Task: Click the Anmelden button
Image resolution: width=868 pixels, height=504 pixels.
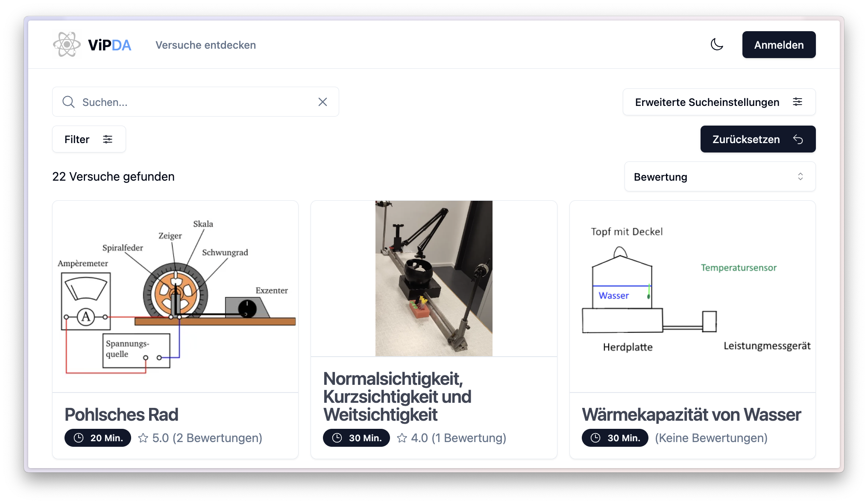Action: [x=779, y=44]
